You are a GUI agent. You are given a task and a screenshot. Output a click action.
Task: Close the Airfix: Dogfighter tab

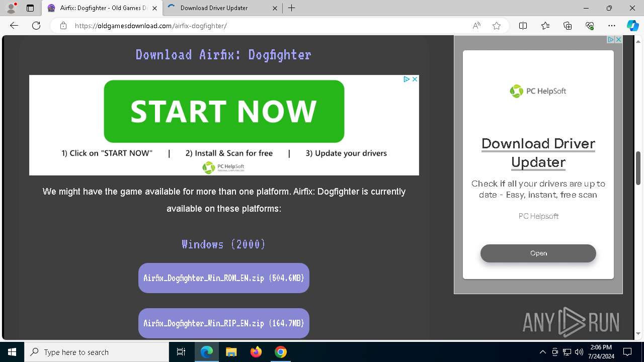tap(154, 8)
